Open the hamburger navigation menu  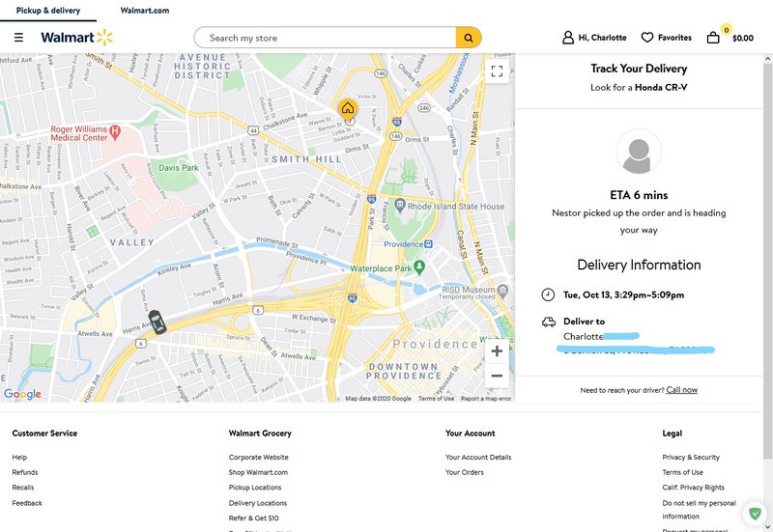(x=18, y=38)
